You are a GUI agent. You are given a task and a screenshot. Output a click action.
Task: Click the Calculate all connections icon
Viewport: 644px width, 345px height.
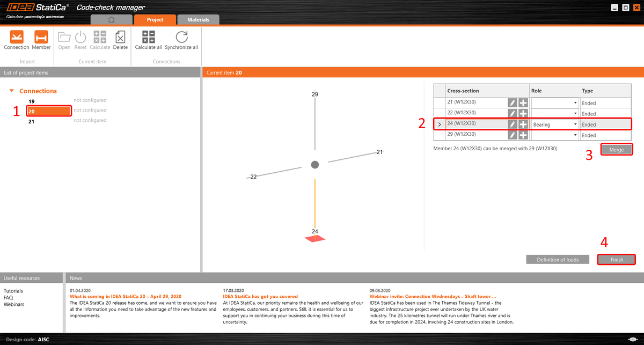coord(148,38)
